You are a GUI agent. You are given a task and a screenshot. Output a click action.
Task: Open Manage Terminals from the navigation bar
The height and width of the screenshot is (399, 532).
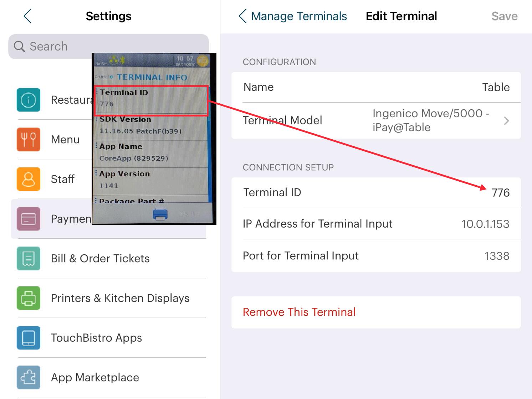click(x=299, y=16)
